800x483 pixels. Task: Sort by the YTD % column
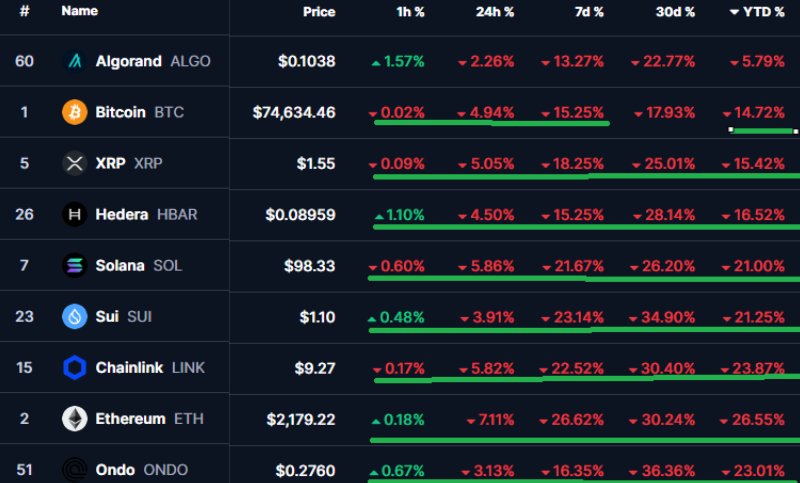(763, 12)
